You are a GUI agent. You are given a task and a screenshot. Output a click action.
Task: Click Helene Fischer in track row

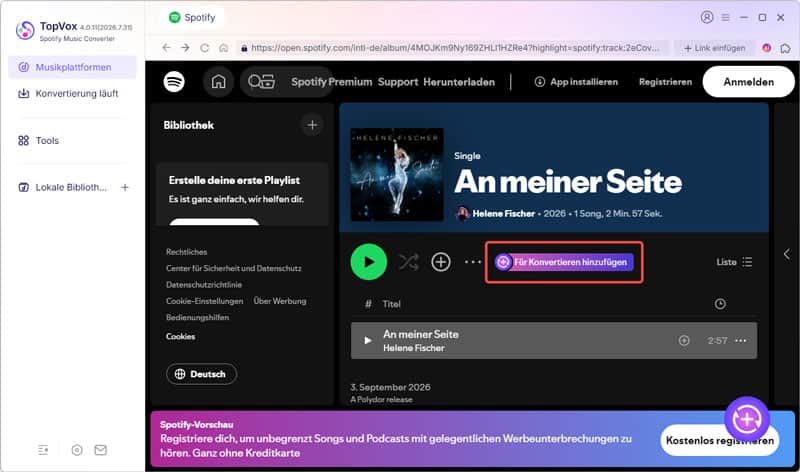click(x=414, y=348)
